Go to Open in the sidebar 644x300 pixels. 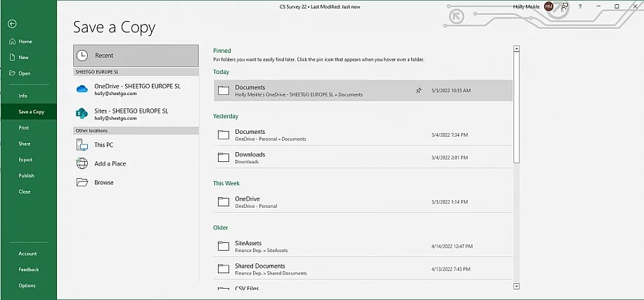pos(24,74)
